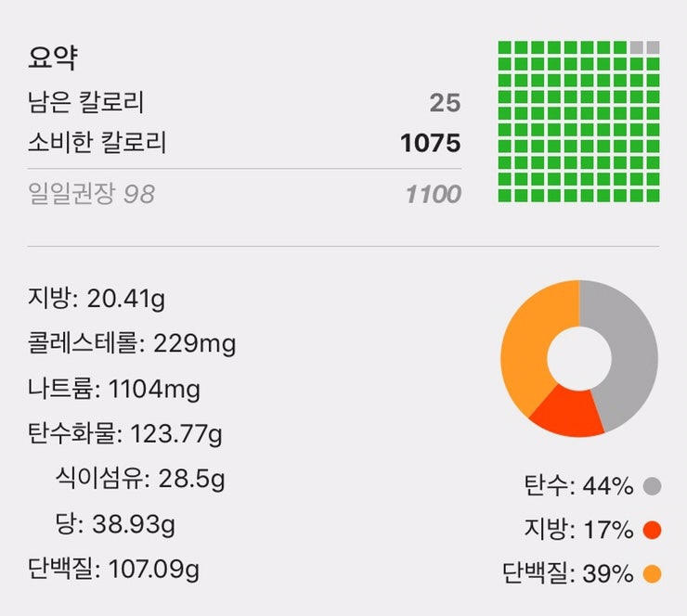Click the 소비한 칼로리 1075 value
The height and width of the screenshot is (616, 687).
coord(430,143)
